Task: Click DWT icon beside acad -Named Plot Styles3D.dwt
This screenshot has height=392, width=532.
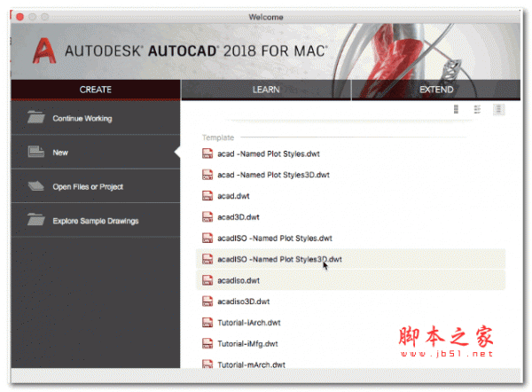Action: 207,175
